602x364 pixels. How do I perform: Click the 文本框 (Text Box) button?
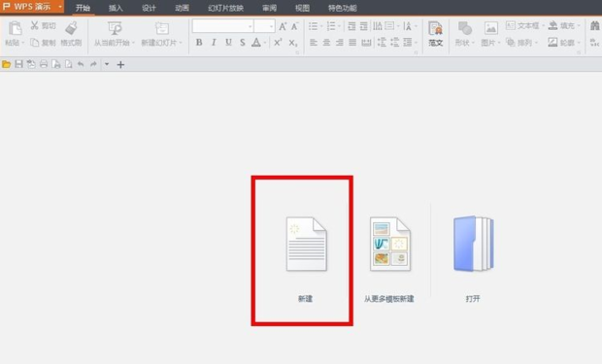(x=524, y=26)
